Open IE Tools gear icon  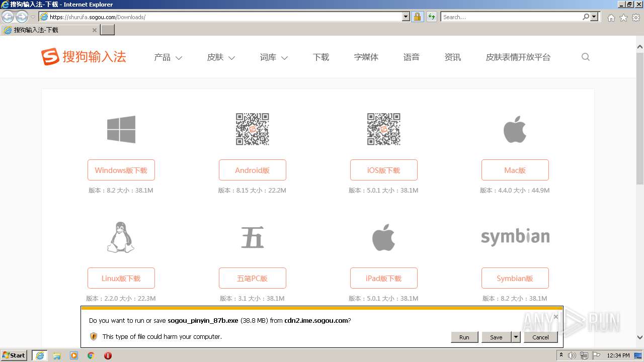[x=636, y=18]
